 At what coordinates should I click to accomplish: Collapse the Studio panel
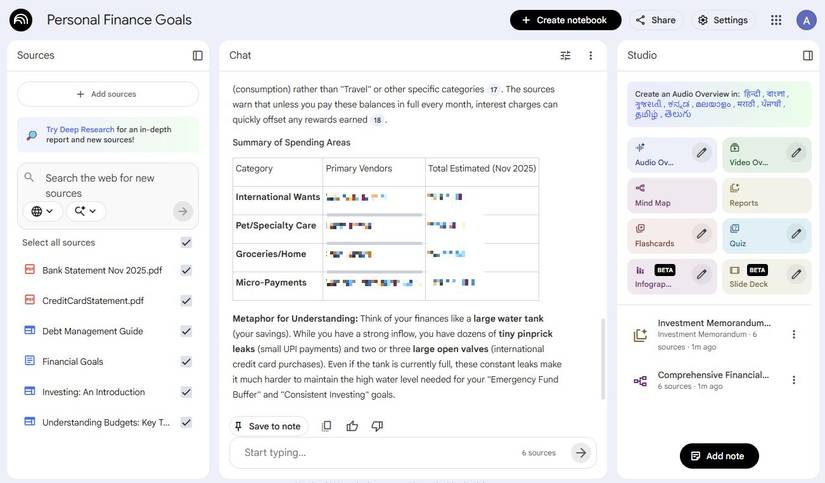click(x=807, y=55)
